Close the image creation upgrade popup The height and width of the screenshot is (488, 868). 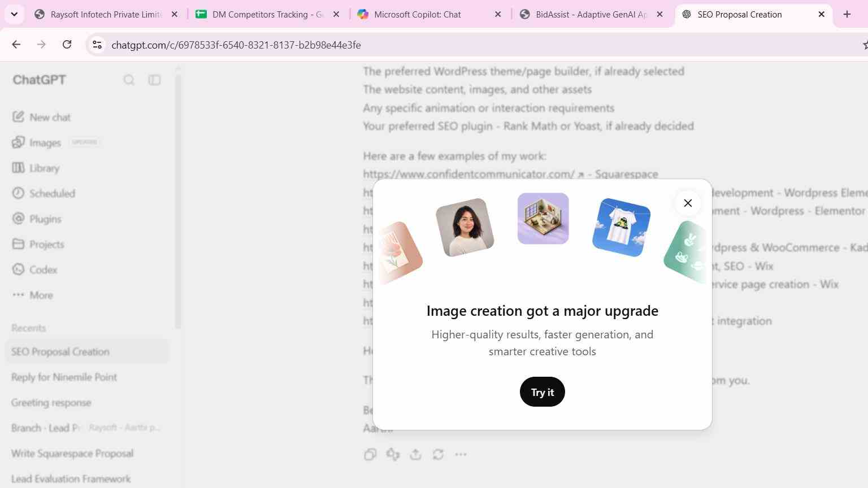(x=688, y=203)
